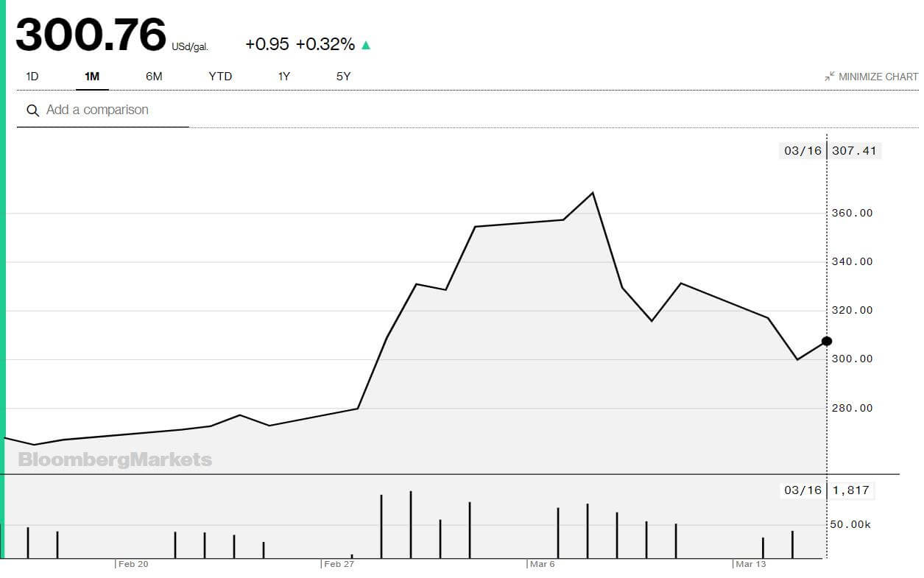Switch to the 1D time range
924x578 pixels.
tap(32, 76)
